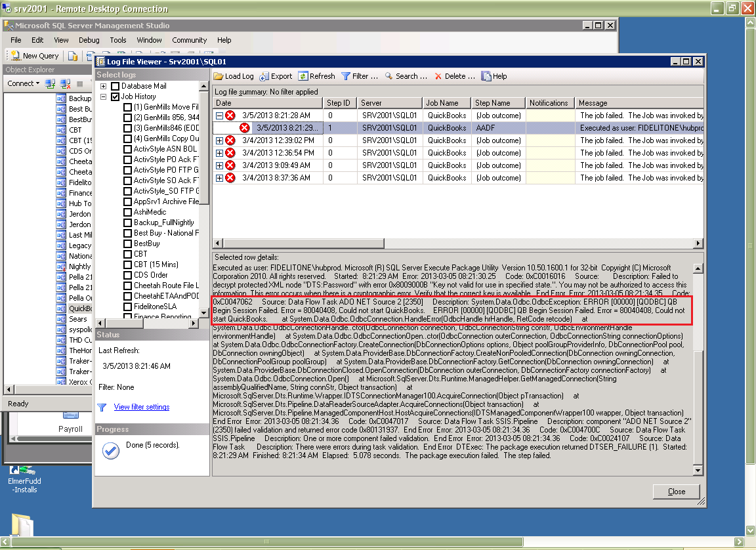Open the Tools menu
The image size is (756, 550).
coord(118,40)
